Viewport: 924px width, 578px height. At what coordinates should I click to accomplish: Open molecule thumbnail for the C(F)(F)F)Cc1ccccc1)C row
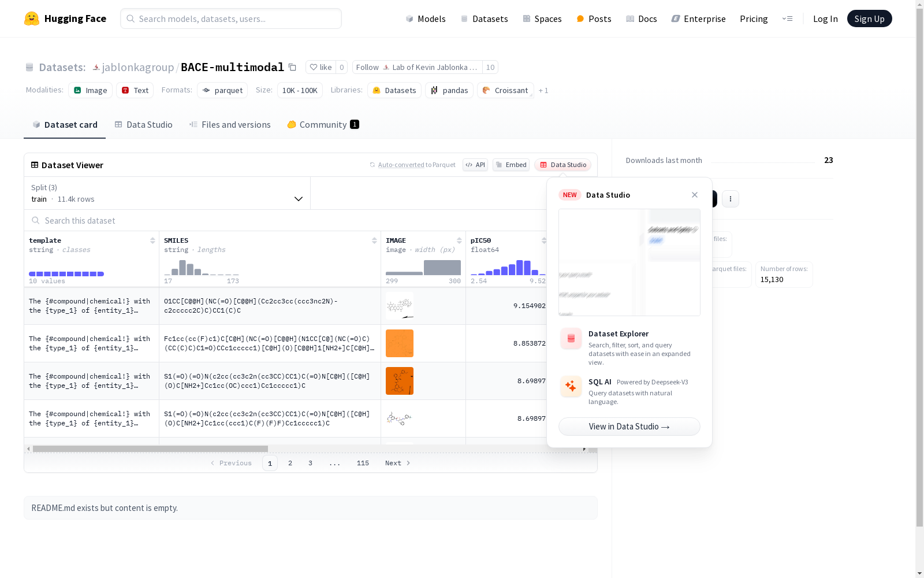click(400, 418)
